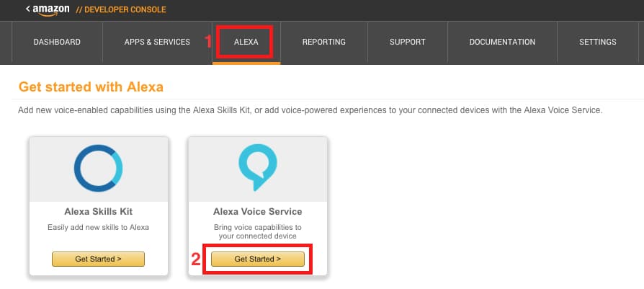Viewport: 644px width, 289px height.
Task: Click the "Easily add new skills to Alexa" text
Action: [x=99, y=228]
